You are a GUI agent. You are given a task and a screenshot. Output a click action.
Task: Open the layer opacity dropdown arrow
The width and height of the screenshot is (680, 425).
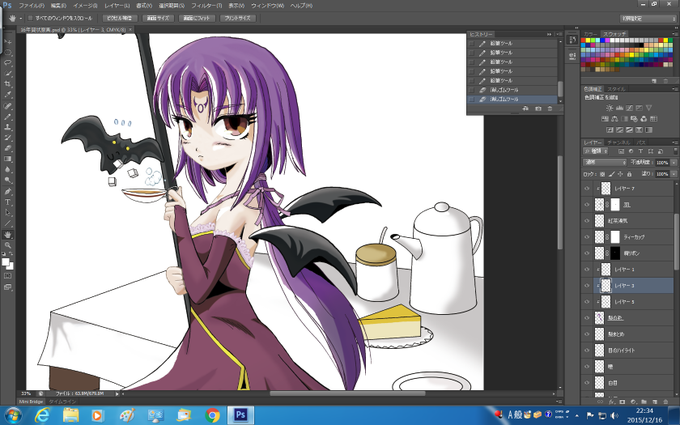673,162
